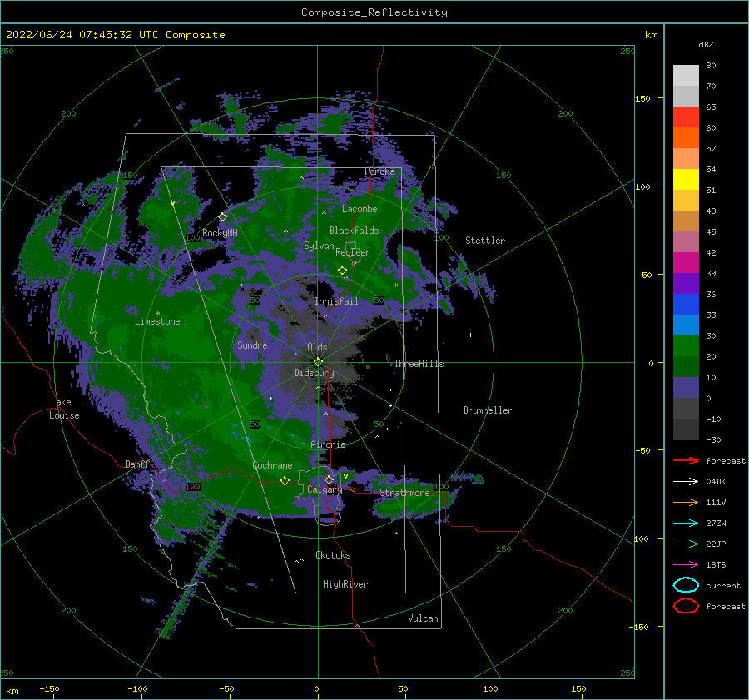Click the yellow diamond marker above Calgary
The width and height of the screenshot is (749, 700).
point(329,479)
